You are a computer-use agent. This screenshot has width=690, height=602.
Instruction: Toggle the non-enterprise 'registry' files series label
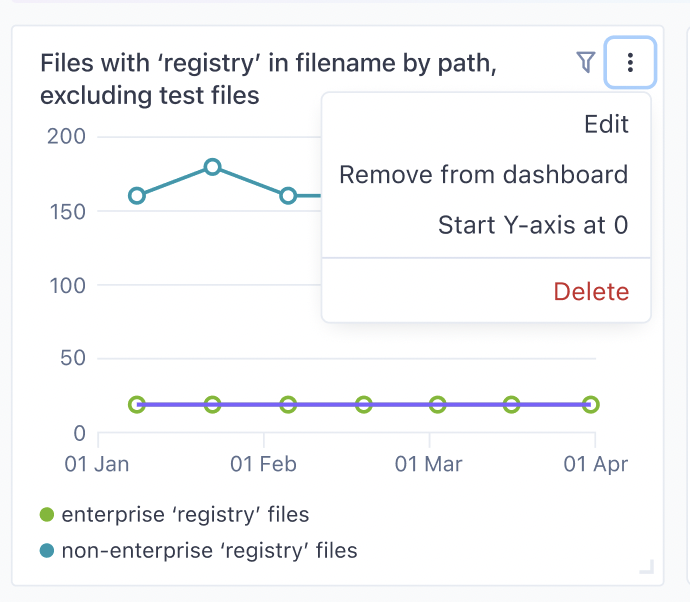click(x=209, y=550)
